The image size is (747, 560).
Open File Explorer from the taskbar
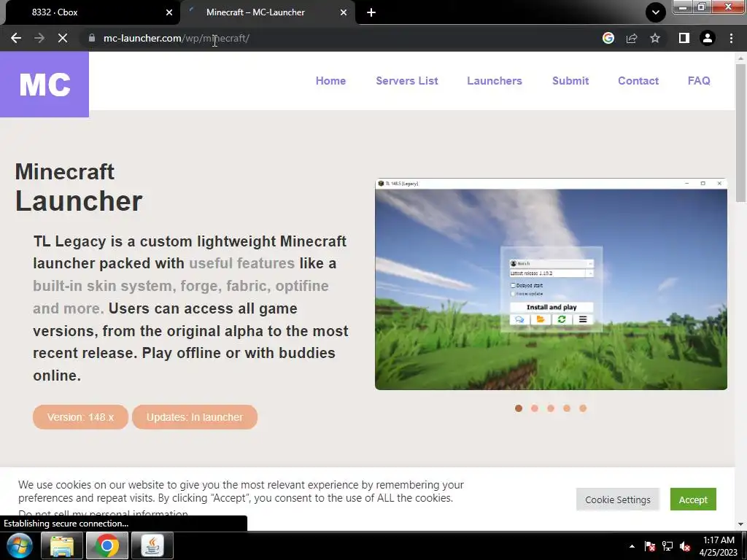[62, 545]
